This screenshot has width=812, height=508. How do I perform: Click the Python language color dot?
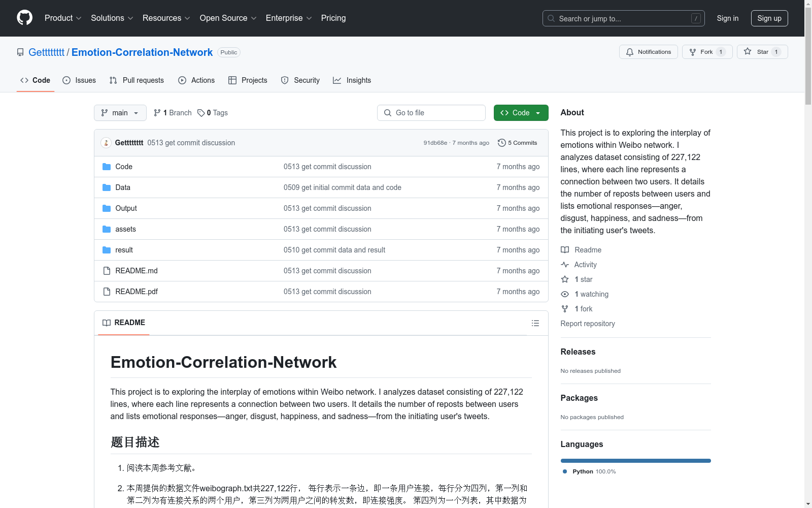pyautogui.click(x=565, y=471)
